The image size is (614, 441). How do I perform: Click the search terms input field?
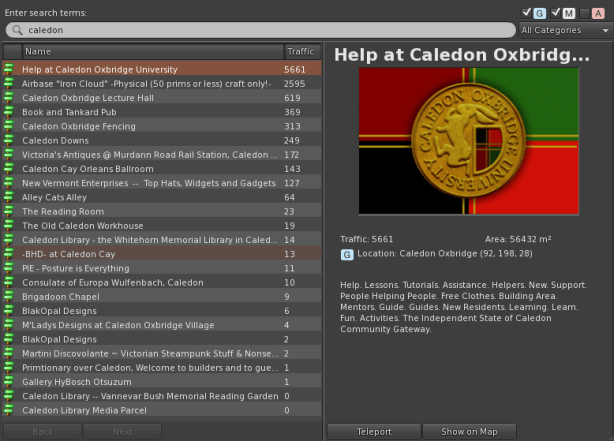[260, 30]
